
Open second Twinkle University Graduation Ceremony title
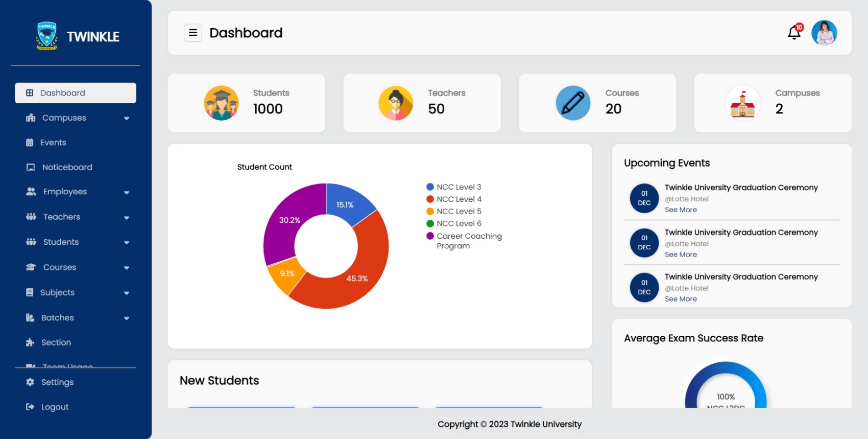tap(741, 232)
